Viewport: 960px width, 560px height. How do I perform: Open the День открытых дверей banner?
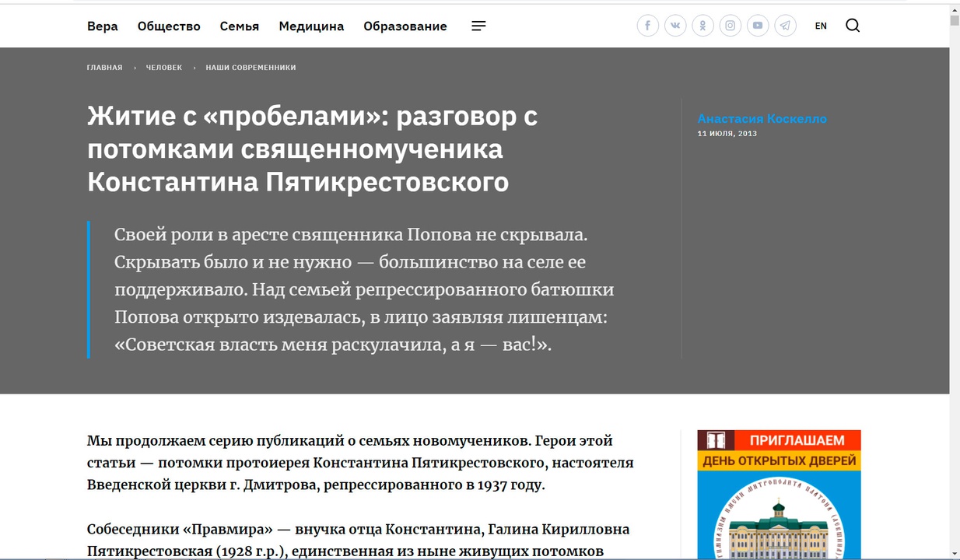click(779, 495)
